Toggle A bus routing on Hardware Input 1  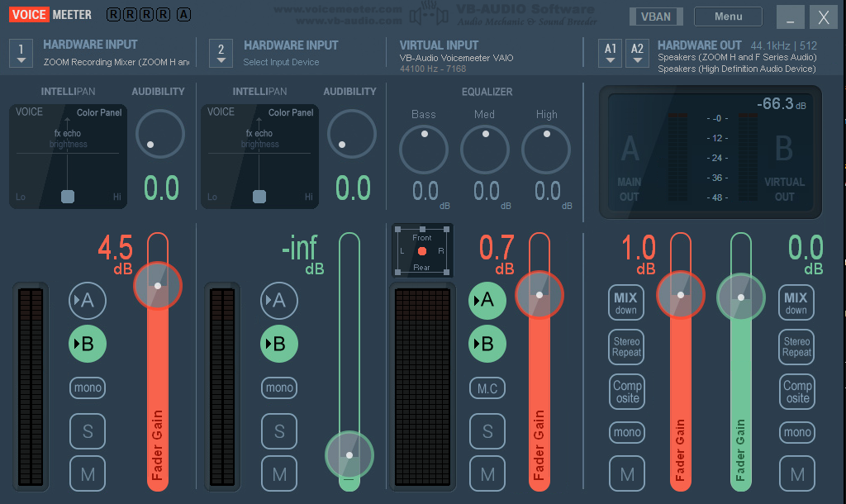87,300
